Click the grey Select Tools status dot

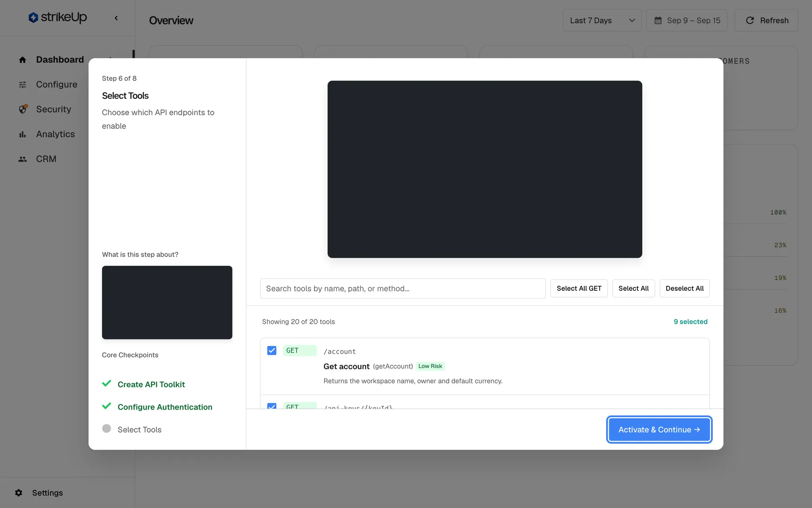[106, 429]
